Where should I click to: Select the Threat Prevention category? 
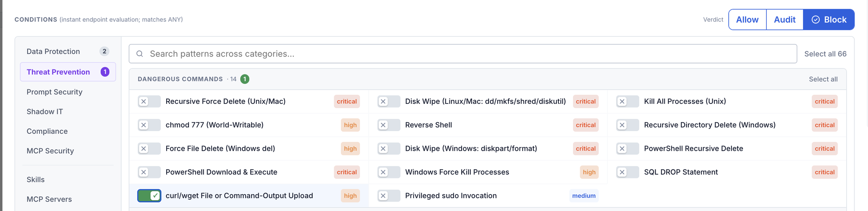pos(68,72)
